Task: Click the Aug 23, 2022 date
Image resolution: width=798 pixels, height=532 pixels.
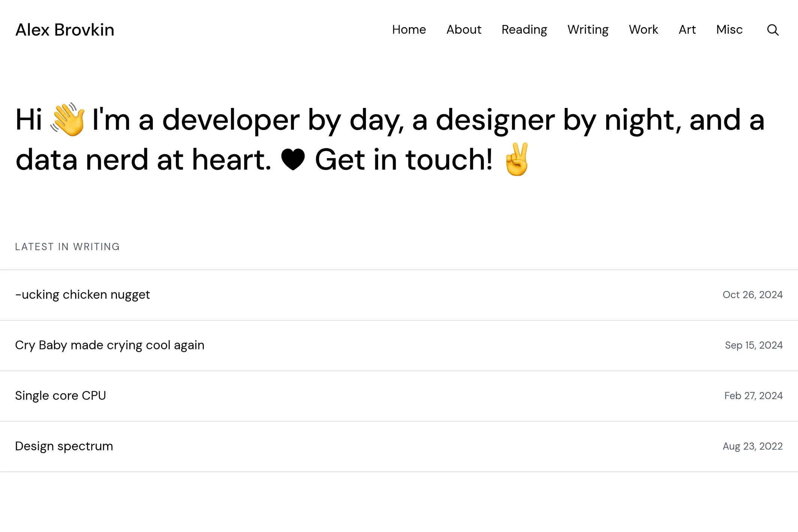Action: pyautogui.click(x=752, y=446)
